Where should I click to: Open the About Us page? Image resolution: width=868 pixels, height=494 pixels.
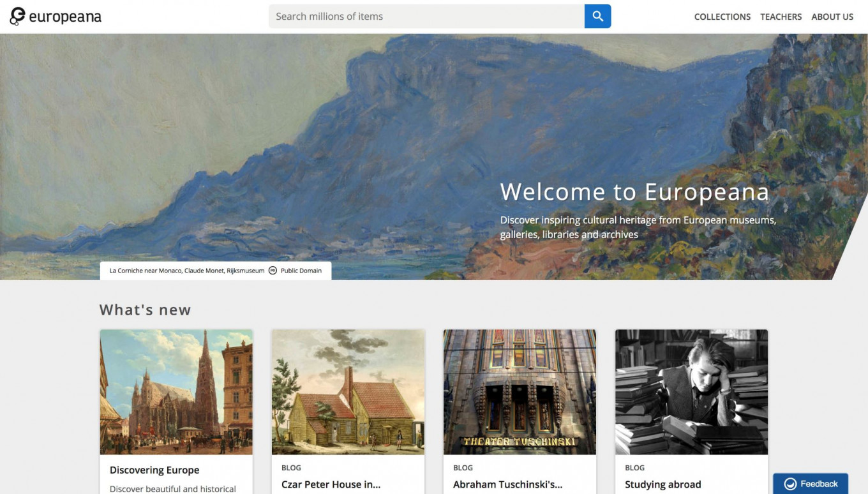point(832,17)
